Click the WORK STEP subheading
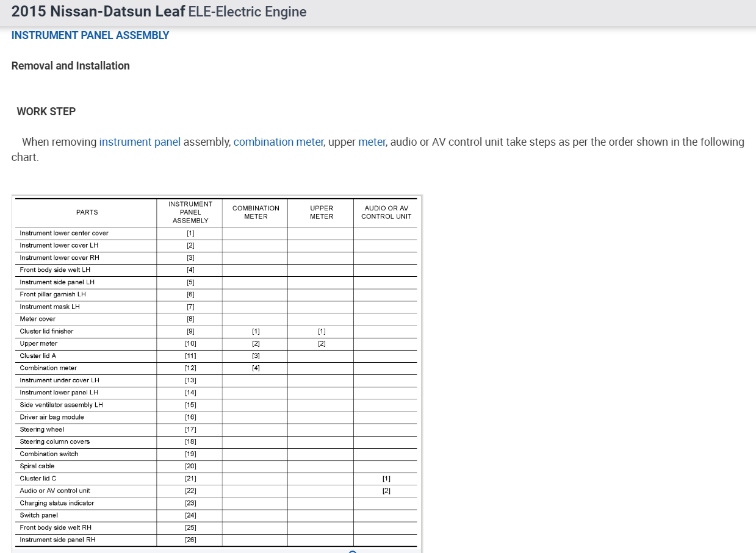 point(46,112)
